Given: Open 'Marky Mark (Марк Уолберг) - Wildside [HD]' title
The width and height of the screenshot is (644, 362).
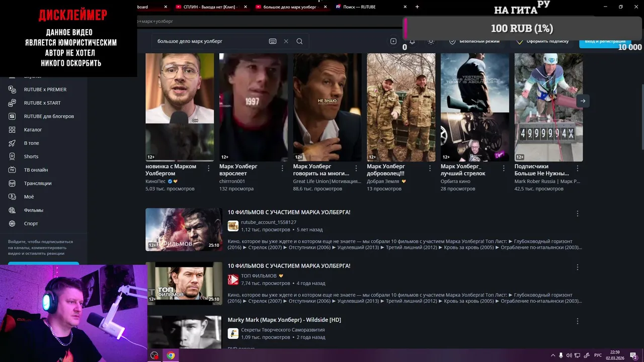Looking at the screenshot, I should pos(284,320).
